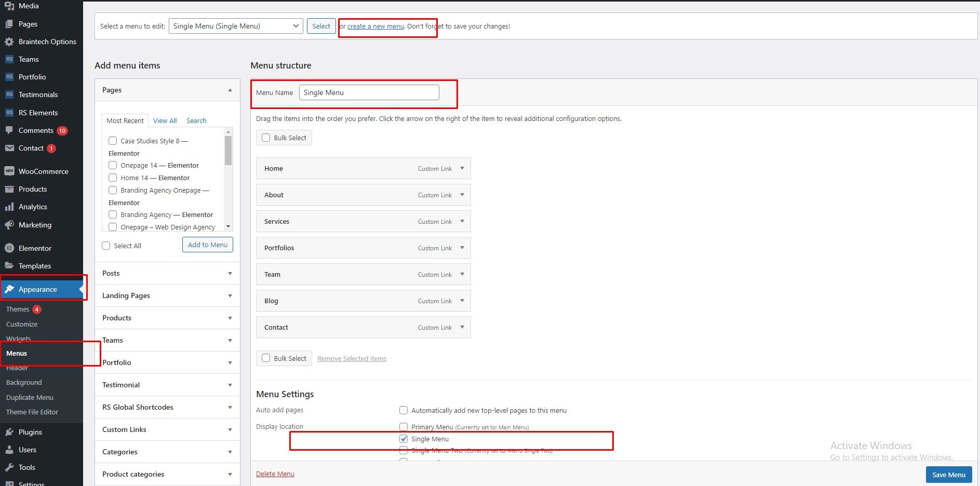Click the create a new menu link

coord(375,26)
